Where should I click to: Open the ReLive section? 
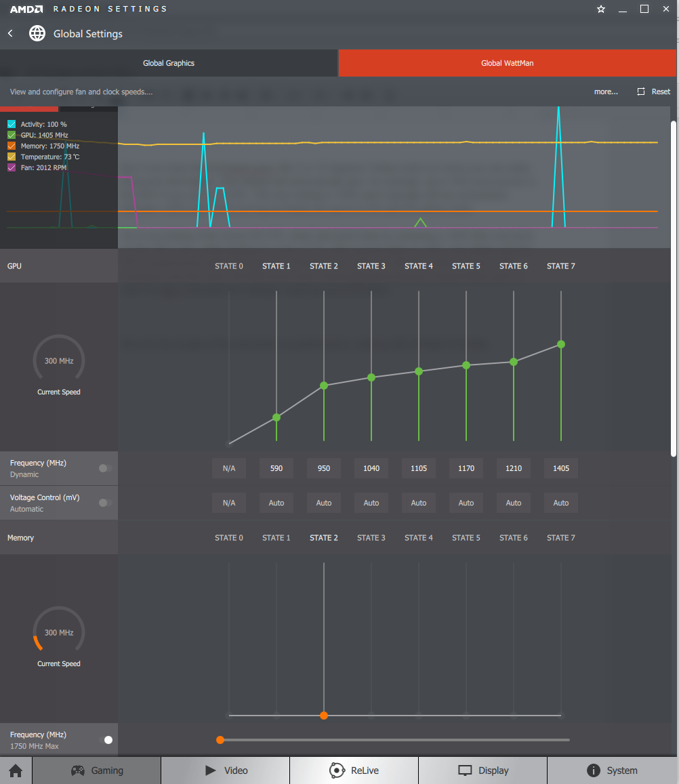[354, 770]
